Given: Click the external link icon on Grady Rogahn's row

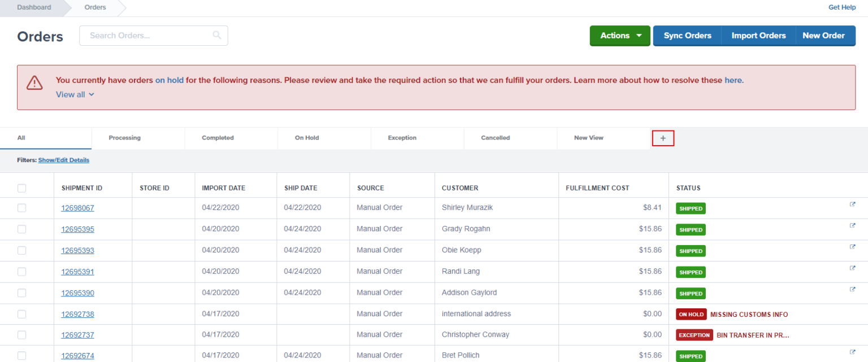Looking at the screenshot, I should pyautogui.click(x=852, y=225).
